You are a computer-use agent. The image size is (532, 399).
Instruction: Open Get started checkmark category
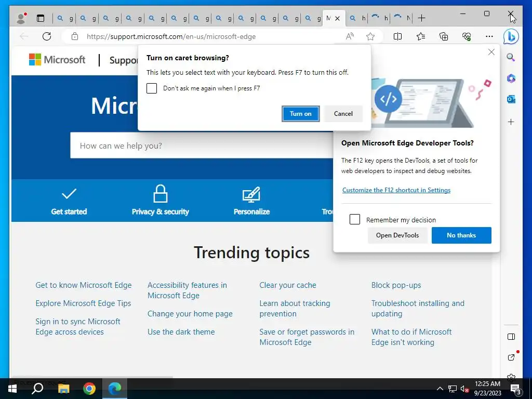coord(69,201)
